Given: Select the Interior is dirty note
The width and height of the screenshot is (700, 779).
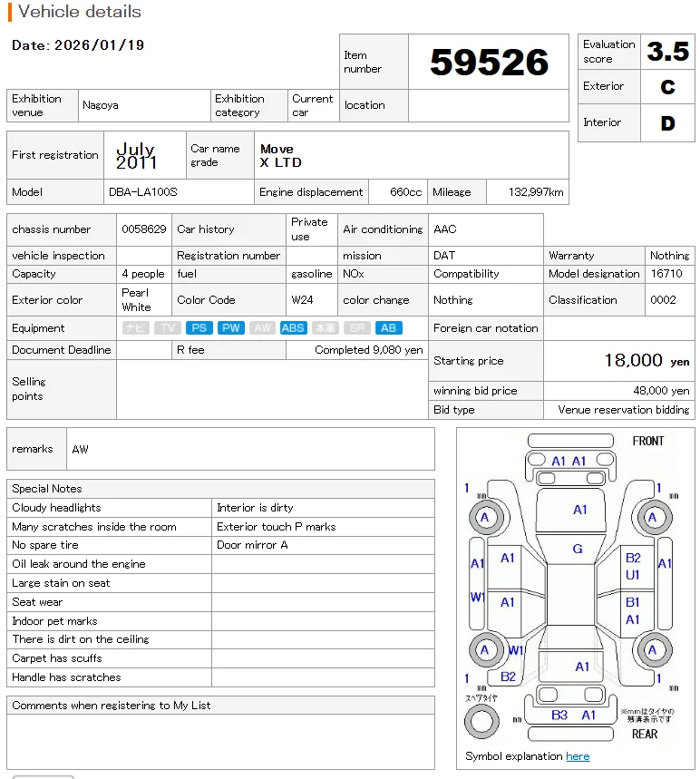Looking at the screenshot, I should click(x=255, y=508).
